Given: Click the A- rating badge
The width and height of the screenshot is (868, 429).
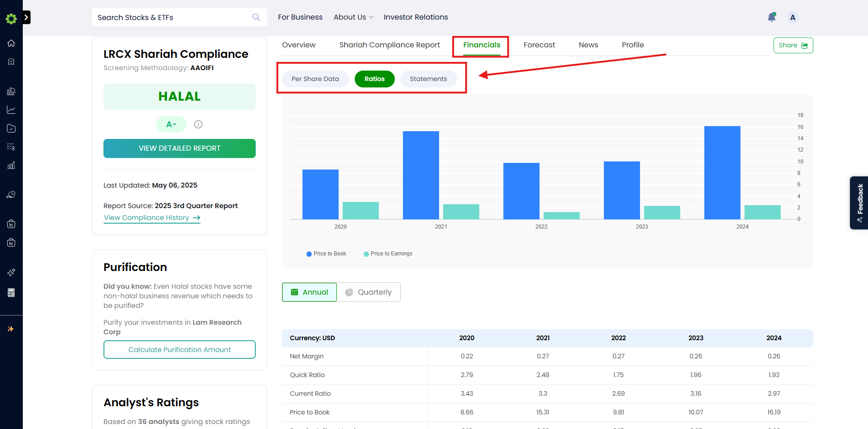Looking at the screenshot, I should 171,124.
